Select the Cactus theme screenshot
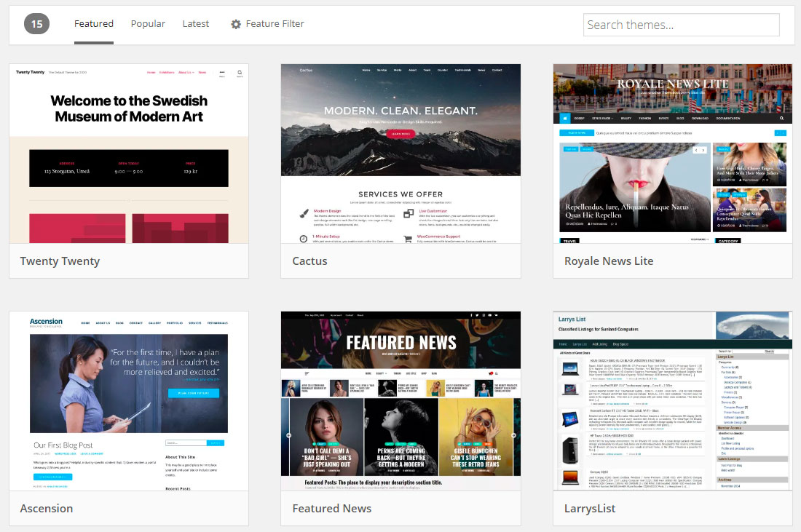 click(x=400, y=153)
